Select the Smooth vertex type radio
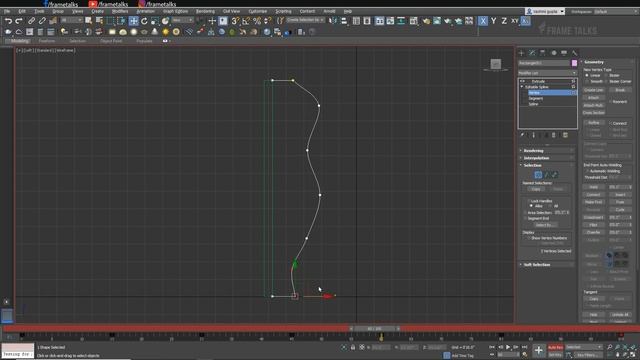The image size is (640, 360). pos(587,82)
